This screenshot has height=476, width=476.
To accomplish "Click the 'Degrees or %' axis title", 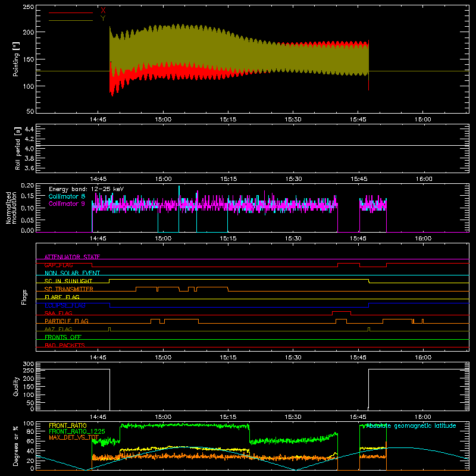I will click(16, 446).
